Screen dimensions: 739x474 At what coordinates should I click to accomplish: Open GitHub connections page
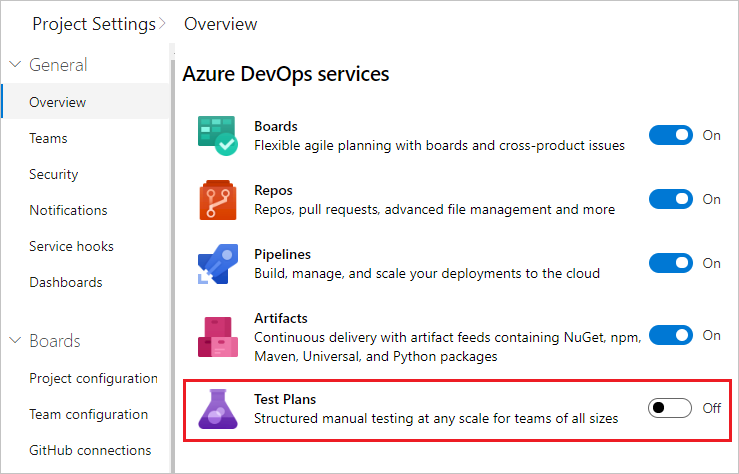tap(90, 450)
